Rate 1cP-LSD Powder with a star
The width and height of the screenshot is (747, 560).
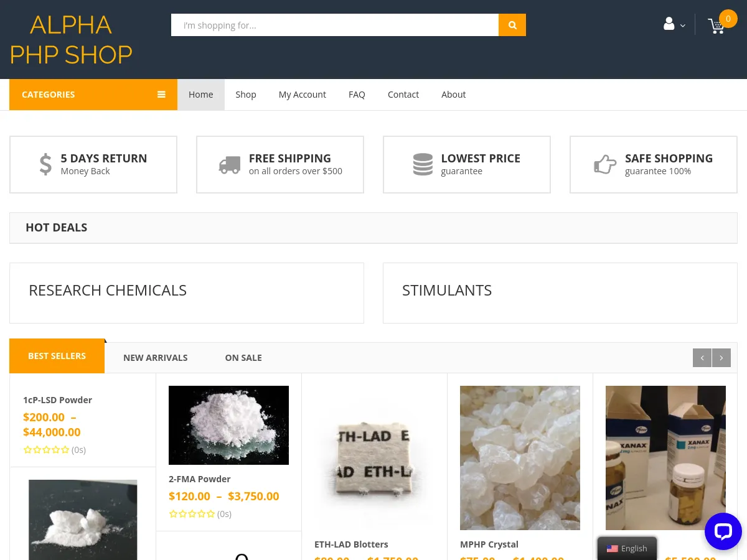click(46, 449)
